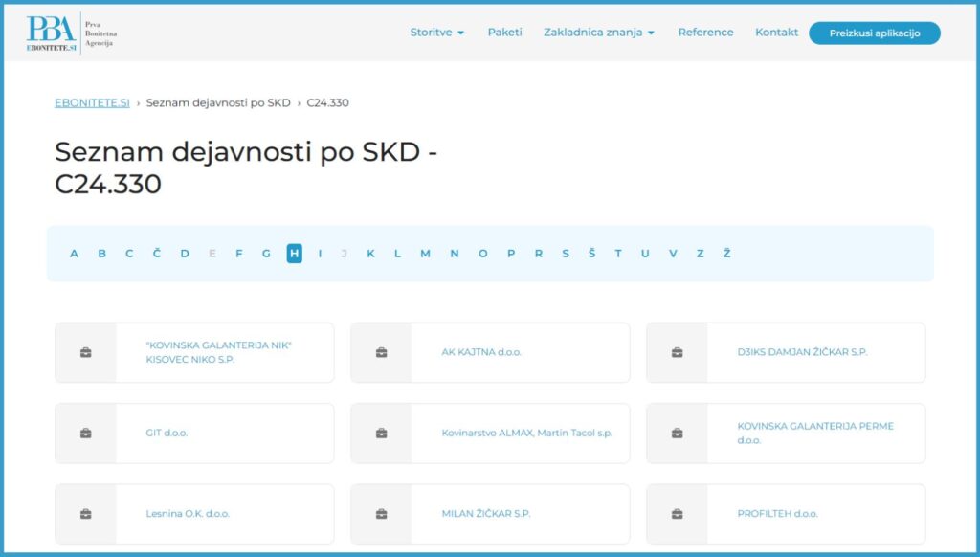Viewport: 980px width, 557px height.
Task: Click the Preizkusi aplikacijo button
Action: click(x=875, y=33)
